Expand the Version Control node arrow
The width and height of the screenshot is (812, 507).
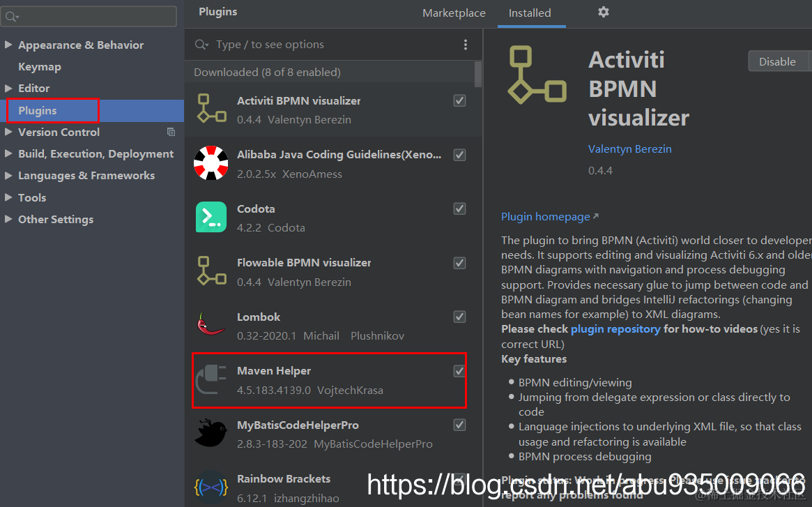point(8,132)
